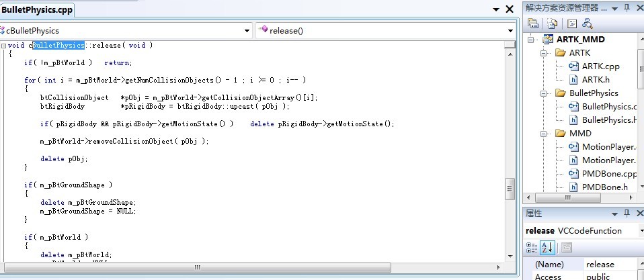Viewport: 644px width, 280px height.
Task: Select MotionPlayer.cpp file in the tree
Action: (x=609, y=147)
